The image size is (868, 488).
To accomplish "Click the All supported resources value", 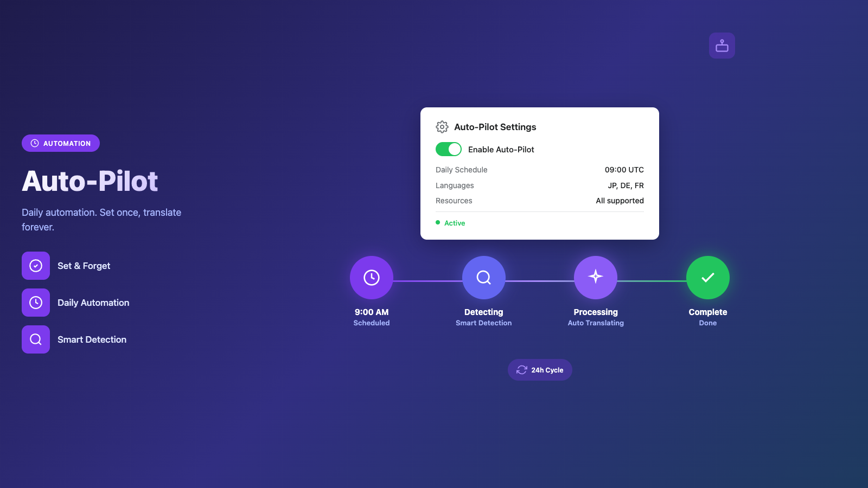I will [x=620, y=201].
